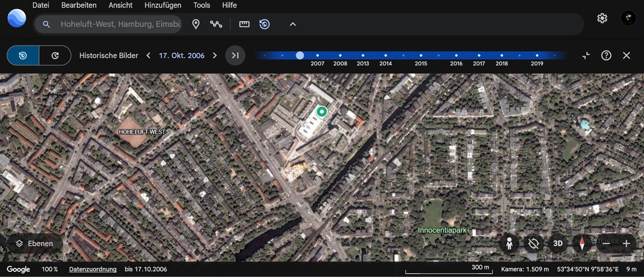Open the ruler measurement tool
The height and width of the screenshot is (277, 644).
point(244,24)
